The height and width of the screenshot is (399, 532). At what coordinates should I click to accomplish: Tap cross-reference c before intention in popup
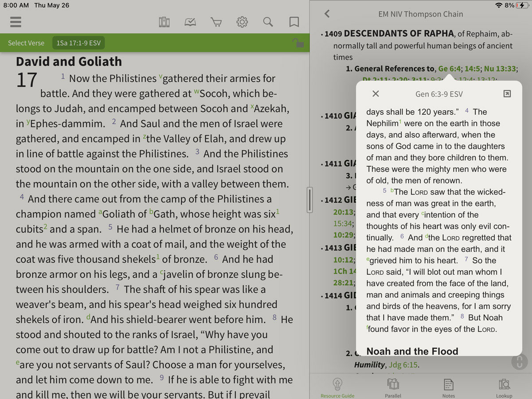[x=422, y=213]
